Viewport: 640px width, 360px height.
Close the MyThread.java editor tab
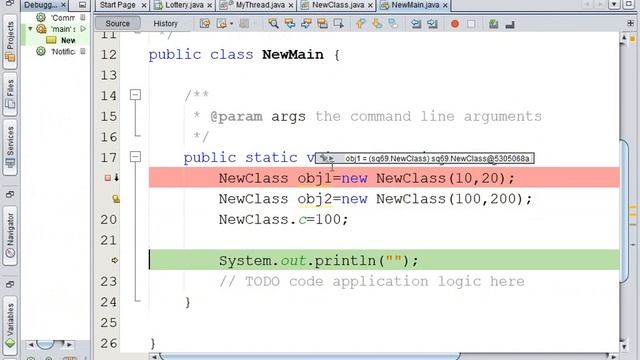(291, 5)
